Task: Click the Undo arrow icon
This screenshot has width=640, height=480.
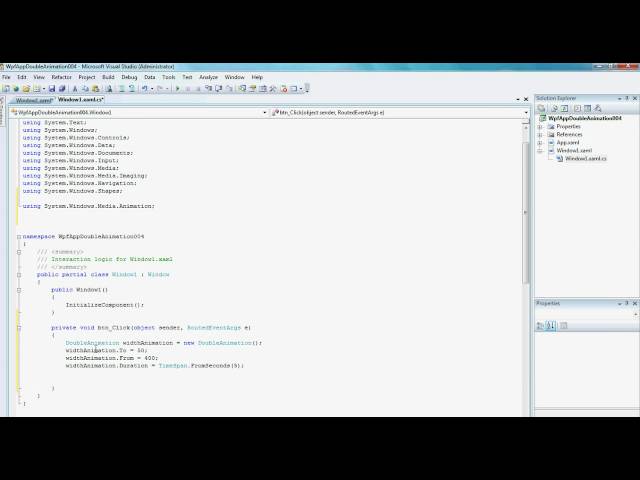Action: coord(144,88)
